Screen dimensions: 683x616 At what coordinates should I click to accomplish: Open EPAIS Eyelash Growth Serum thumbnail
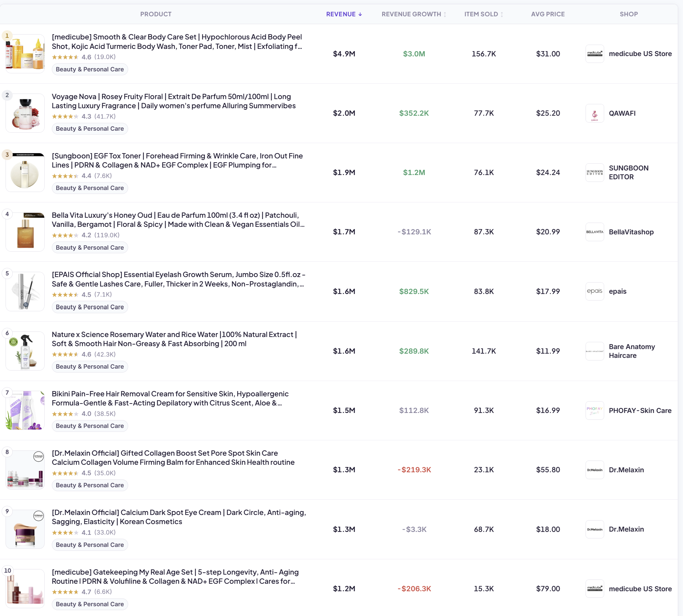[x=25, y=291]
